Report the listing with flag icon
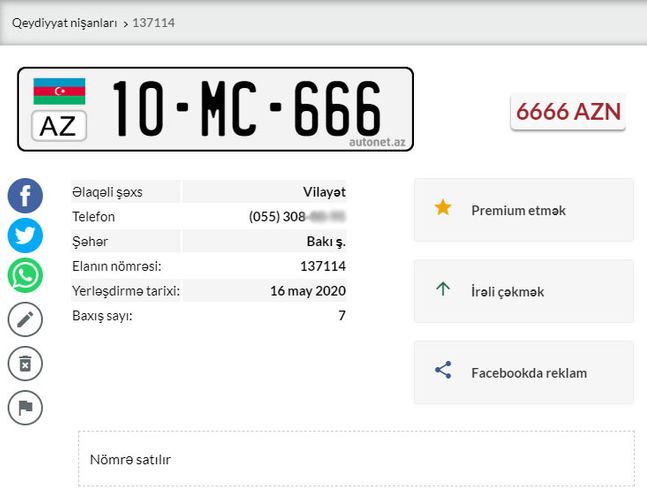 (25, 408)
